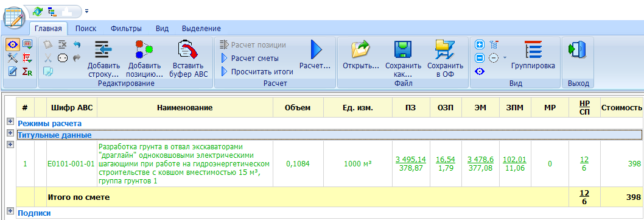Toggle the highlighted eye view button
Viewport: 644px width, 220px height.
pyautogui.click(x=13, y=44)
